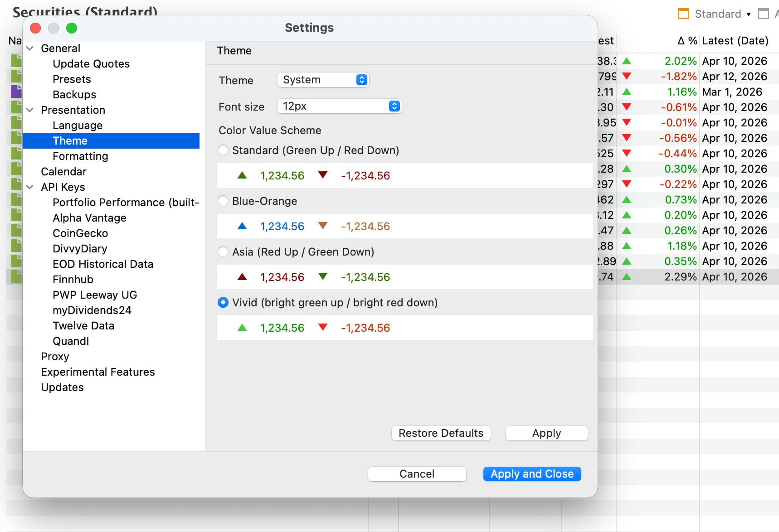Click the sample value 1,234.56 in Vivid preview
The image size is (779, 532).
tap(282, 328)
